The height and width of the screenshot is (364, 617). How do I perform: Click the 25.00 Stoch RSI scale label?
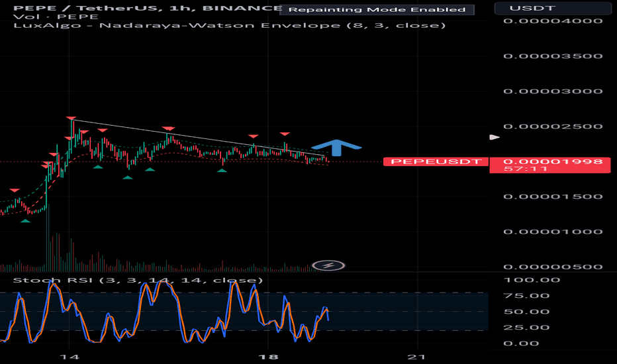point(526,327)
